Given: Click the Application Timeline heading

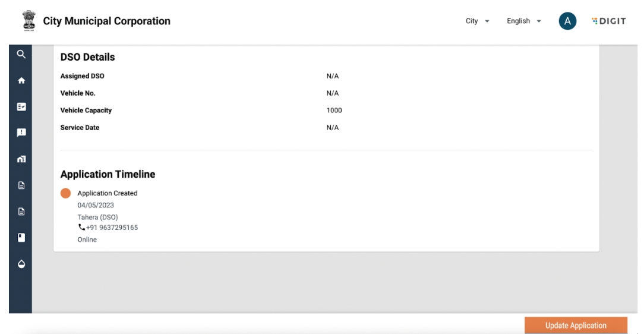Looking at the screenshot, I should (108, 175).
